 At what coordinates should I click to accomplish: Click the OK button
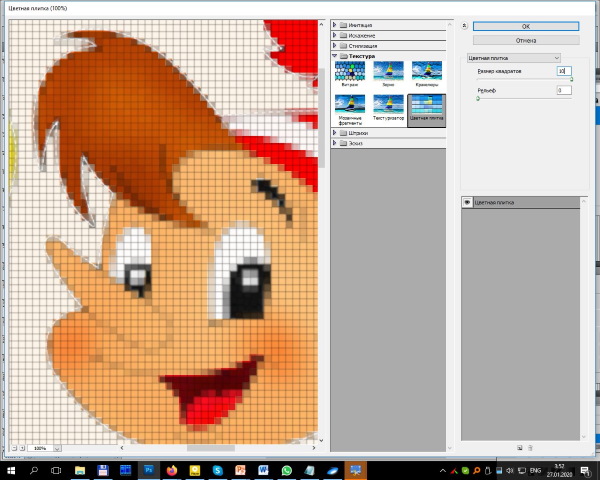[x=526, y=26]
